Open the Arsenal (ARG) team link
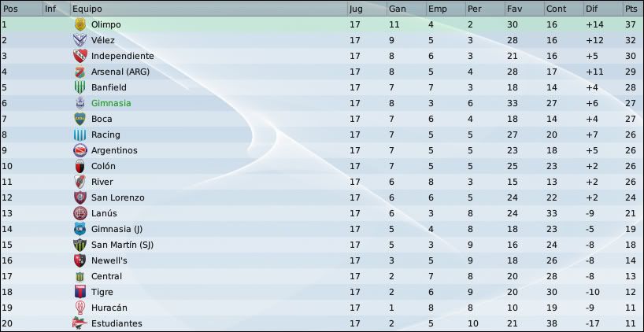Image resolution: width=644 pixels, height=332 pixels. [120, 72]
